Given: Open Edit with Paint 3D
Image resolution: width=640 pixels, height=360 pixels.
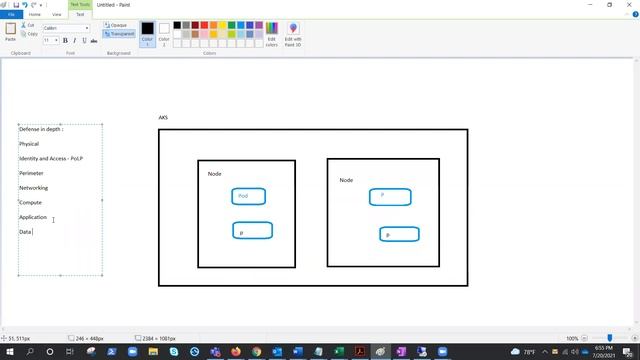Looking at the screenshot, I should pyautogui.click(x=293, y=34).
